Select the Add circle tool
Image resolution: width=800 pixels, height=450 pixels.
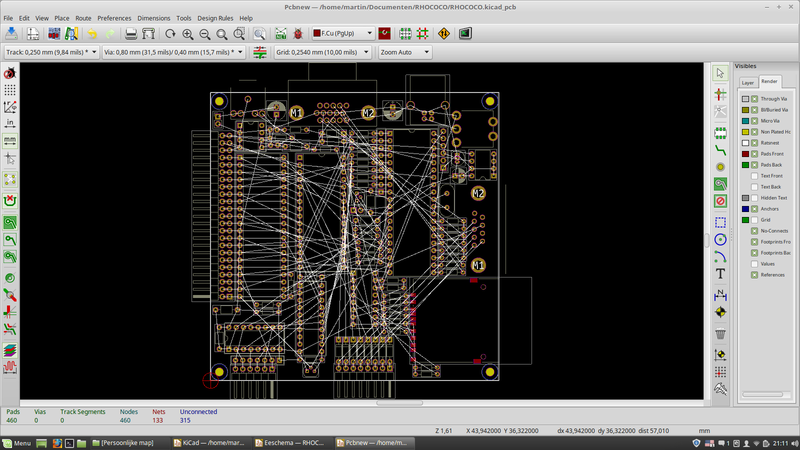pos(720,239)
